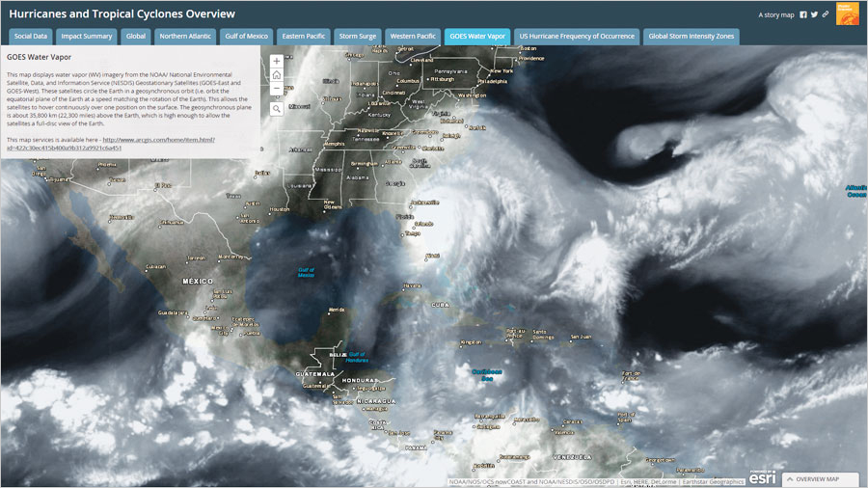Open the Impact Summary tab
The image size is (868, 488).
click(x=87, y=37)
